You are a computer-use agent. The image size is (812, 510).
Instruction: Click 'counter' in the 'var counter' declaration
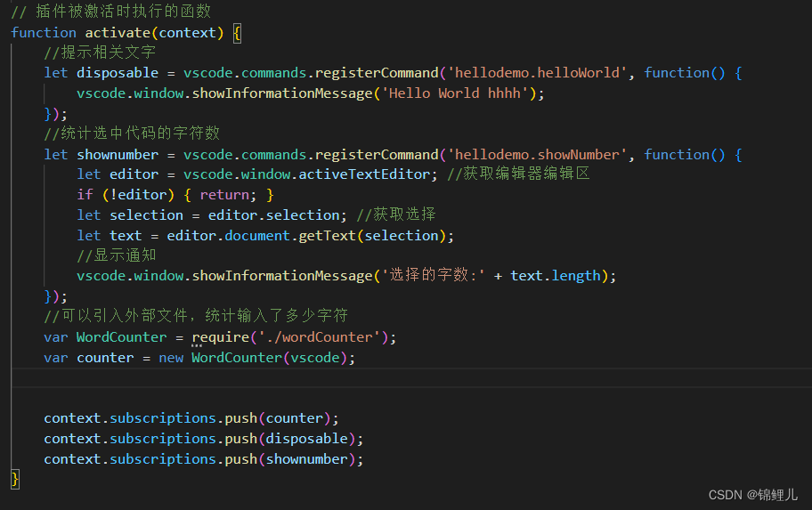(x=105, y=359)
